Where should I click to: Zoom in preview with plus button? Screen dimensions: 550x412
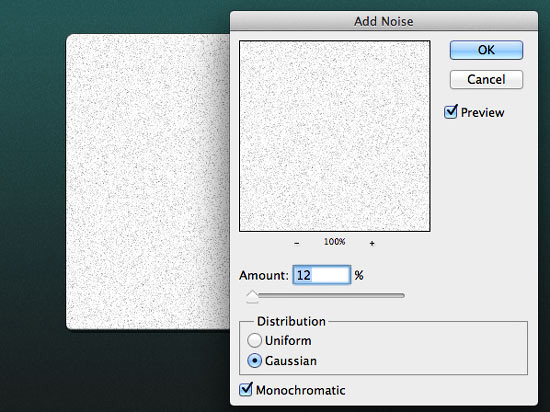tap(372, 243)
